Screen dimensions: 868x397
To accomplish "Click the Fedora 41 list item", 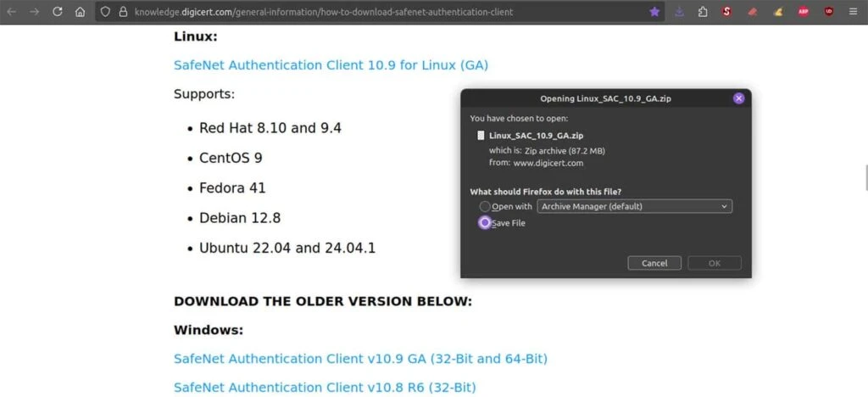I will [232, 188].
